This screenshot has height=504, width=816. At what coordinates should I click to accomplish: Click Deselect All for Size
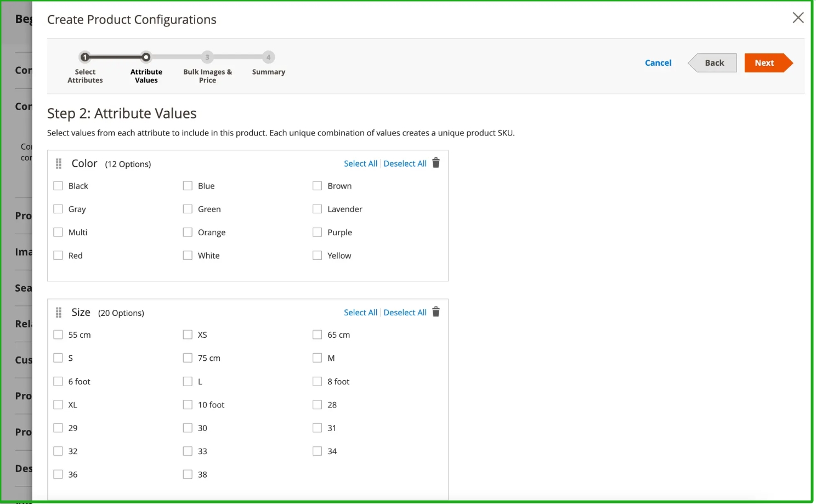405,313
